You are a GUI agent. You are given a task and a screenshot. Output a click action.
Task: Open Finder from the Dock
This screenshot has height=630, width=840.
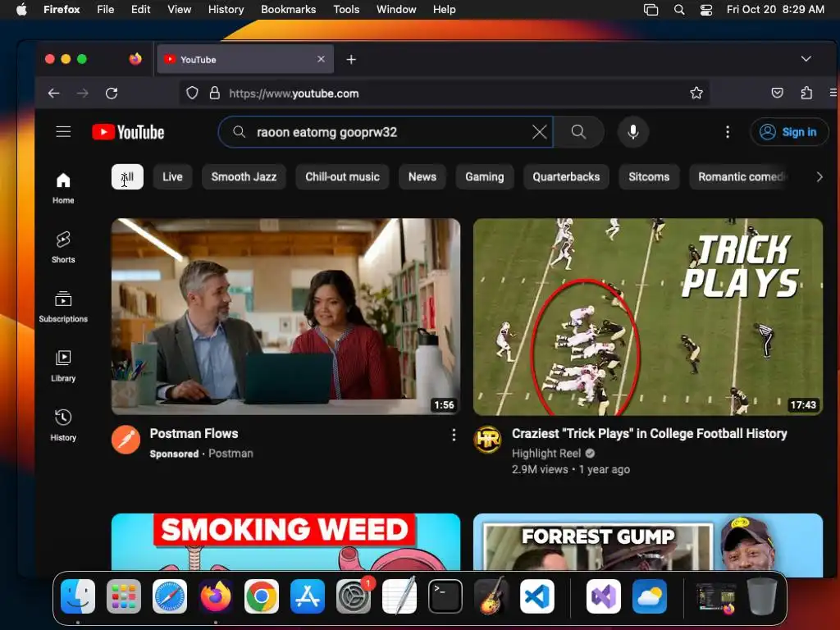(x=78, y=596)
